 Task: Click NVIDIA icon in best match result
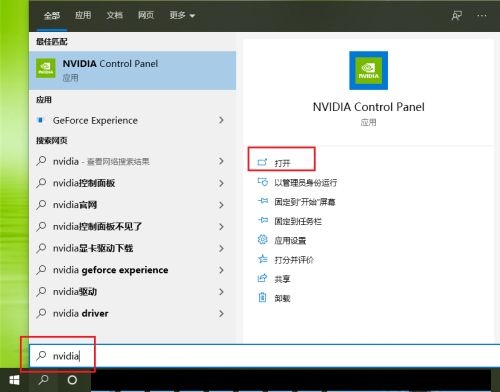[x=46, y=68]
